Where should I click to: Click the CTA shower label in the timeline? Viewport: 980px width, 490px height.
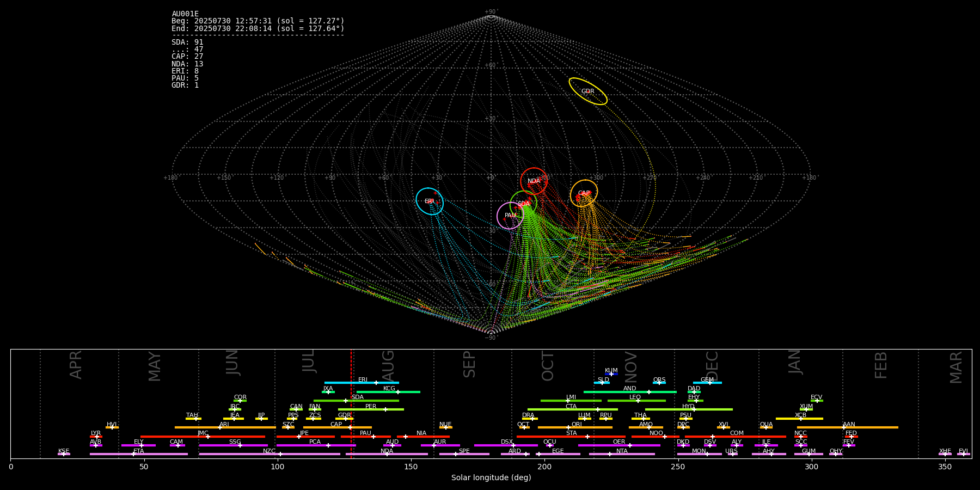tap(571, 407)
